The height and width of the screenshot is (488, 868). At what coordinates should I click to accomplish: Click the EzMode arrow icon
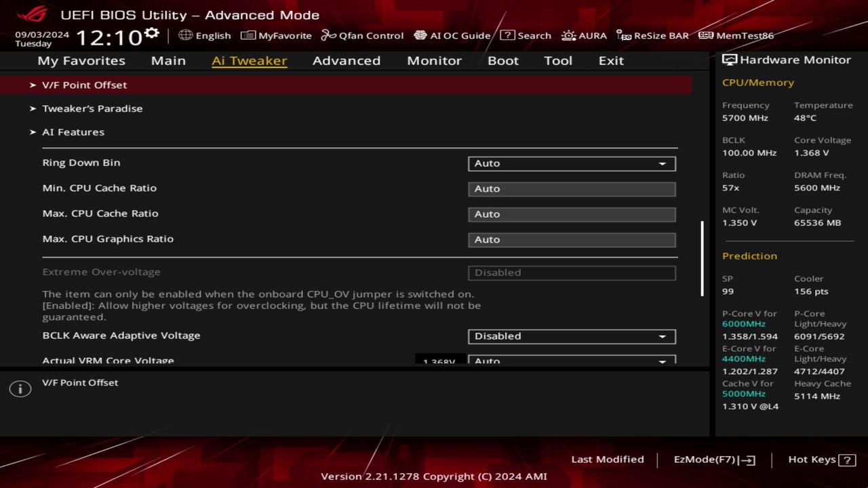click(747, 460)
